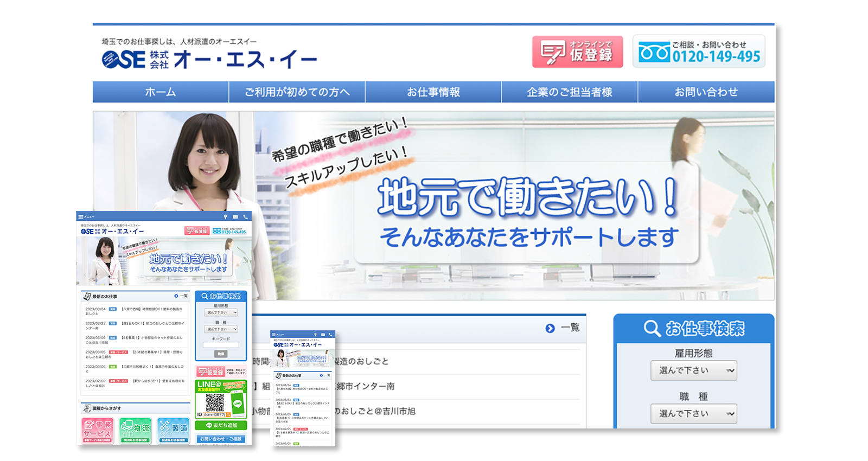The image size is (868, 461).
Task: Click the phone call icon in phone top bar
Action: tap(330, 335)
